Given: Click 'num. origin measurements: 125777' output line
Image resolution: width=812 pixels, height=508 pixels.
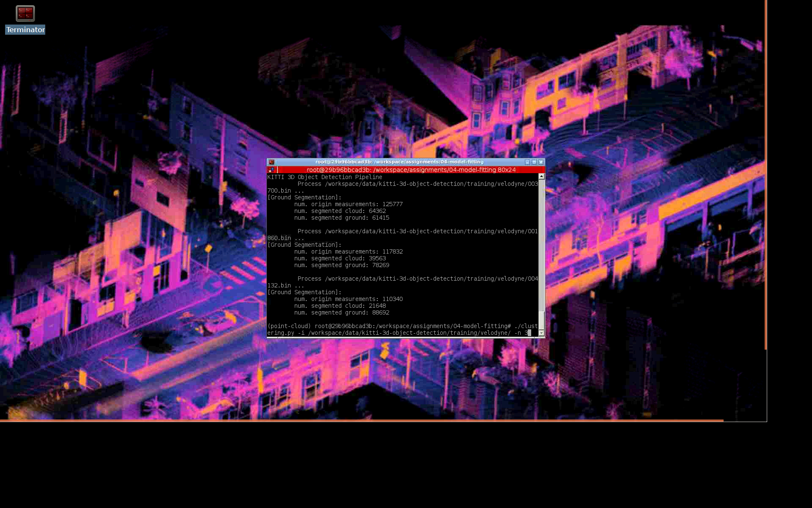Looking at the screenshot, I should coord(348,204).
